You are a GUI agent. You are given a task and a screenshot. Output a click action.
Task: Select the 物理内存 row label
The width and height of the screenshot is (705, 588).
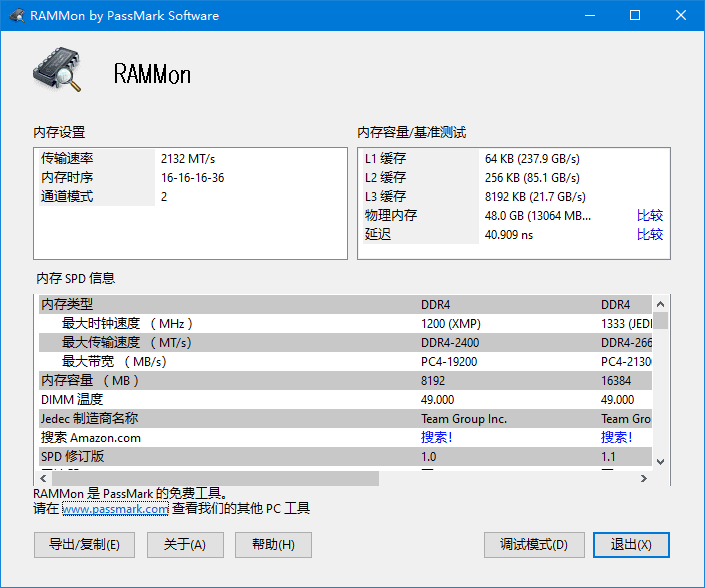click(391, 215)
